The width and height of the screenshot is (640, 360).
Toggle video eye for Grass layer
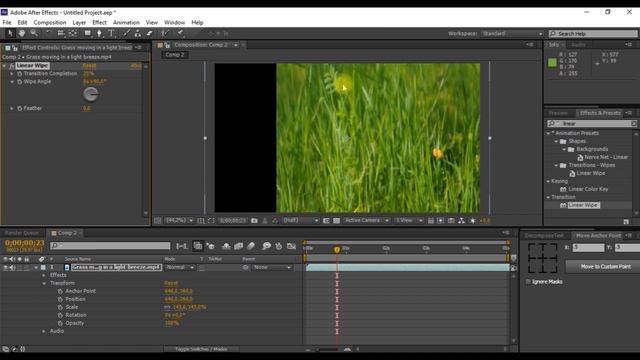pyautogui.click(x=5, y=267)
